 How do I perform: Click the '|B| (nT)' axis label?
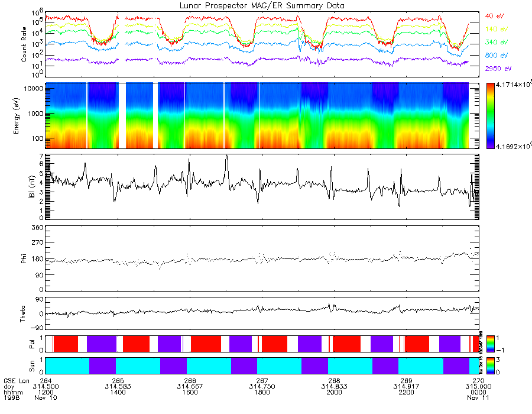(32, 187)
